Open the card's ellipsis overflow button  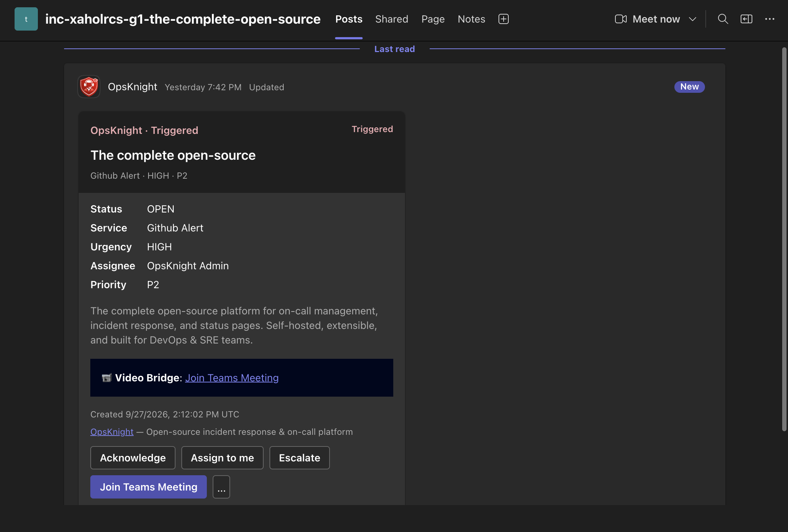221,487
